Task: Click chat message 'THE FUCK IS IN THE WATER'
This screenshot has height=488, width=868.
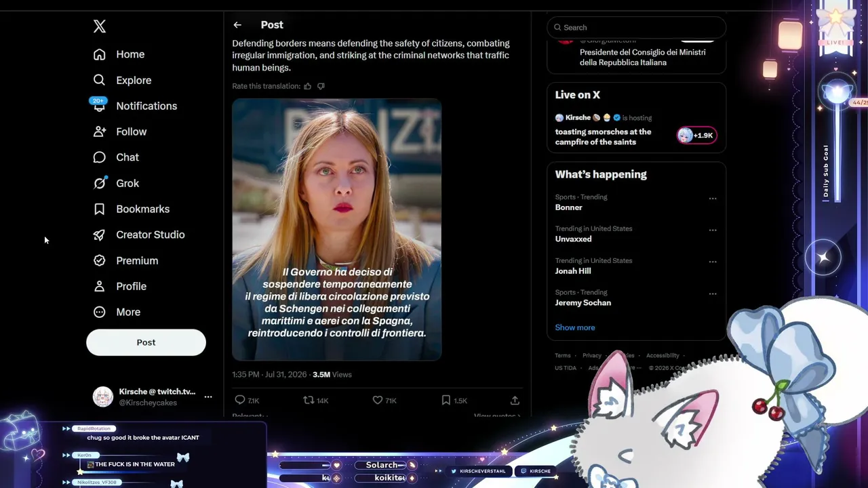Action: tap(135, 464)
